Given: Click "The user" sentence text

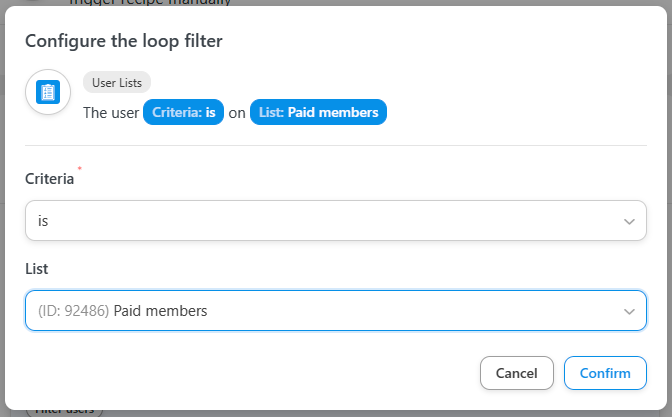Looking at the screenshot, I should (110, 113).
